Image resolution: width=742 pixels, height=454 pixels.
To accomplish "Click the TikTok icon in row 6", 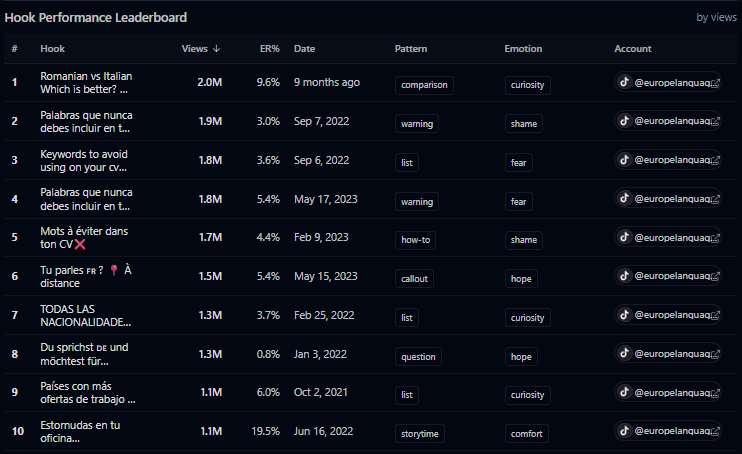I will [624, 275].
